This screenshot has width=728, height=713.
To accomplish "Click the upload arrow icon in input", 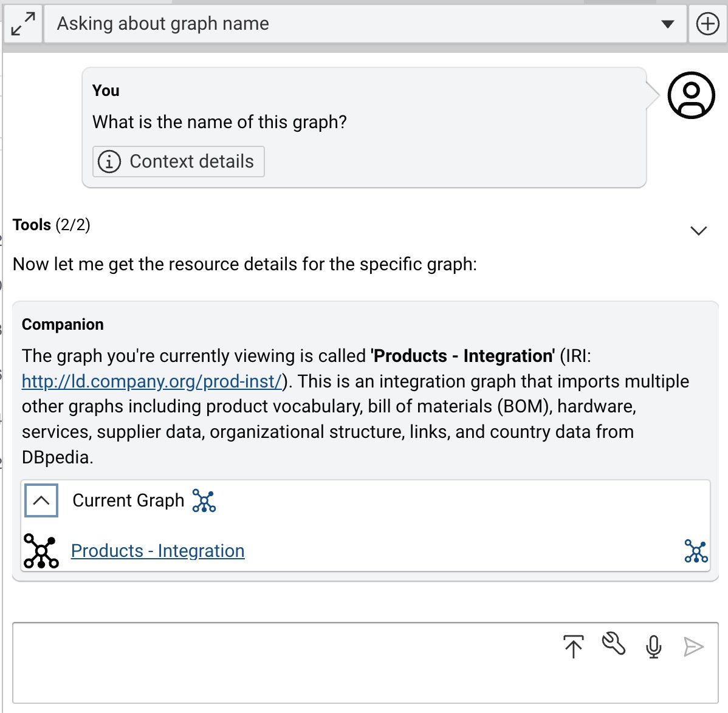I will [573, 646].
